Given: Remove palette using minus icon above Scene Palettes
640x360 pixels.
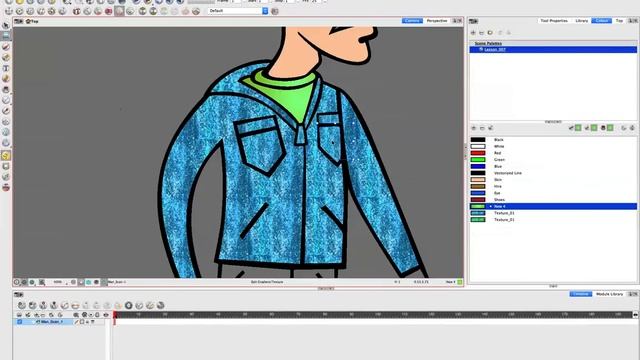Looking at the screenshot, I should [x=482, y=33].
